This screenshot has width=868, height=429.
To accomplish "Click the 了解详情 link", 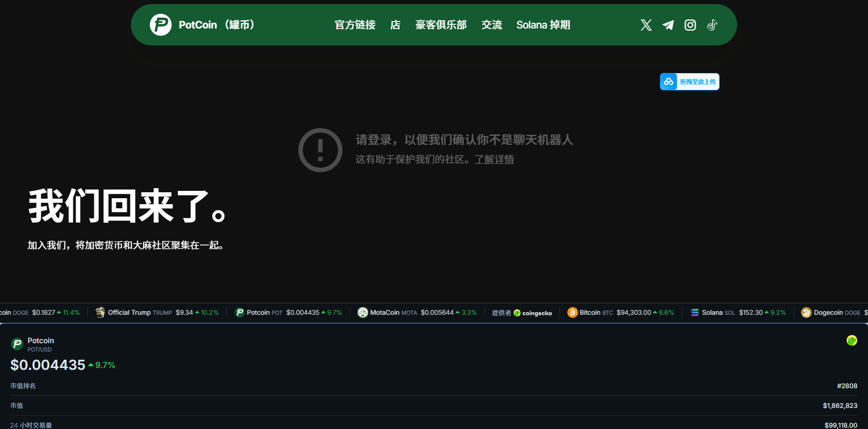I will click(x=494, y=160).
